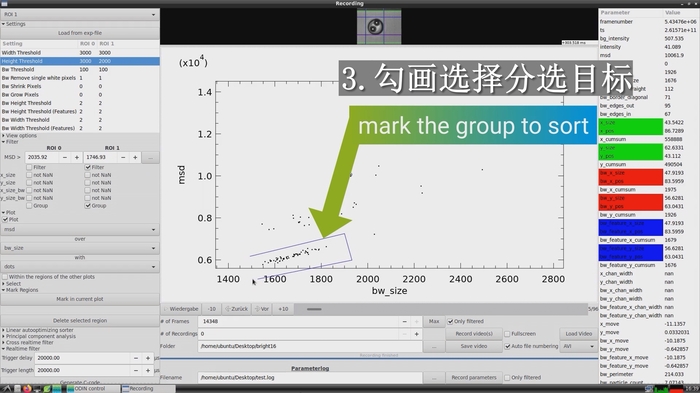Image resolution: width=700 pixels, height=393 pixels.
Task: Uncheck Auto file numbering
Action: (508, 346)
